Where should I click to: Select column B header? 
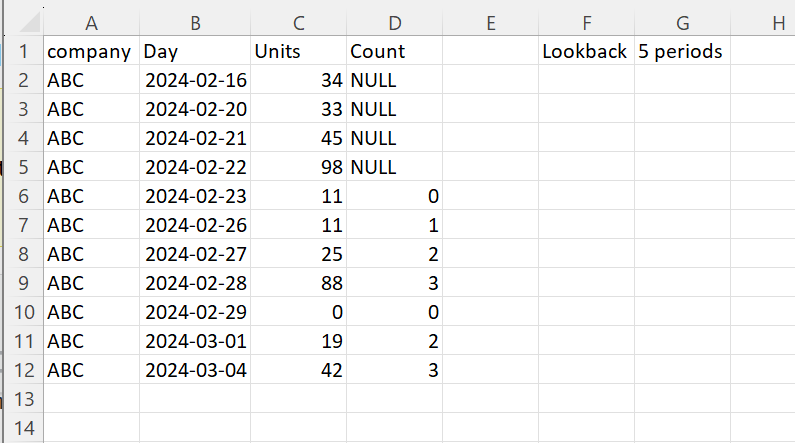195,23
